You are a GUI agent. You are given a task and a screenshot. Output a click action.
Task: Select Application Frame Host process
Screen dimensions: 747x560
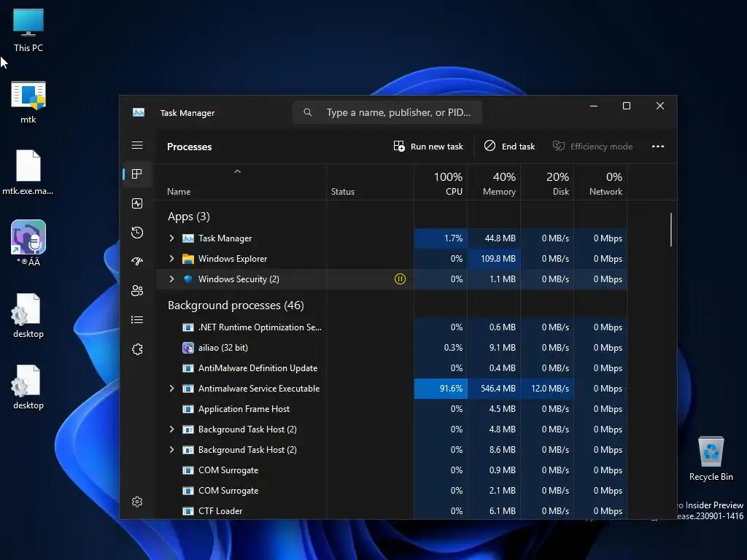(392, 409)
